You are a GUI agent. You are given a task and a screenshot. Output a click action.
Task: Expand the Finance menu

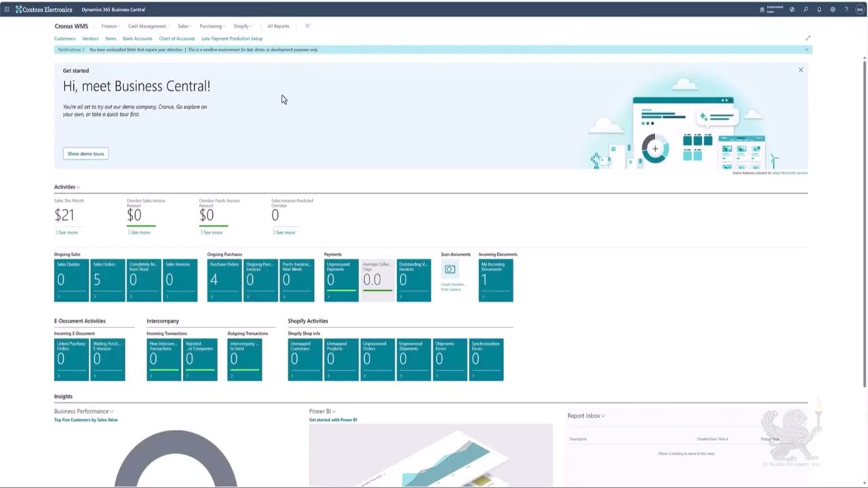[x=110, y=26]
